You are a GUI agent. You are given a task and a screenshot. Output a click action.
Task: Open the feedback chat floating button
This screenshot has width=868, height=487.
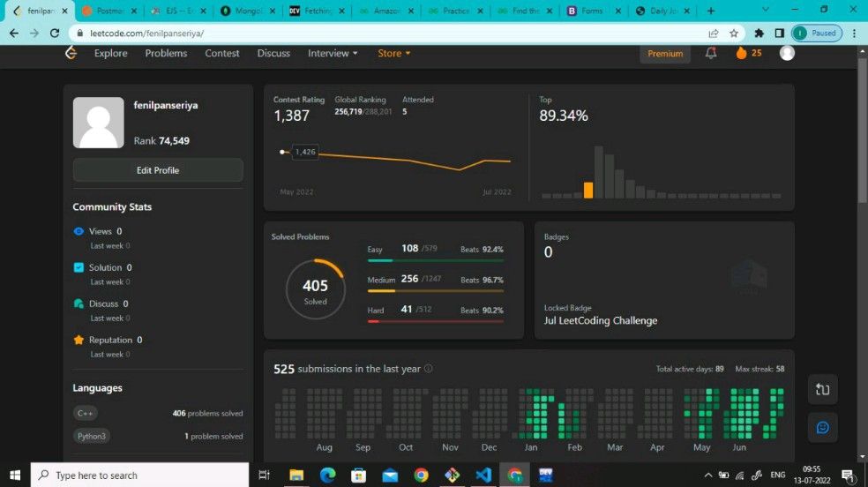pyautogui.click(x=822, y=427)
